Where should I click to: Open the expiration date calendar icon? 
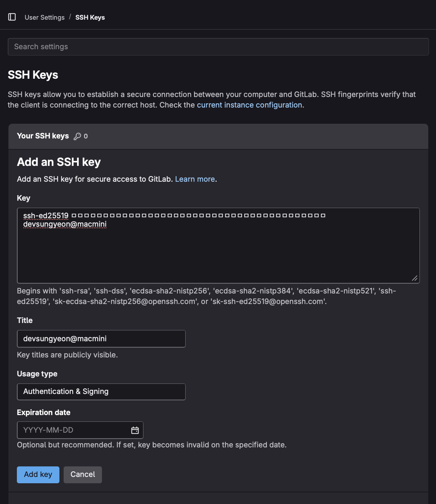[135, 430]
